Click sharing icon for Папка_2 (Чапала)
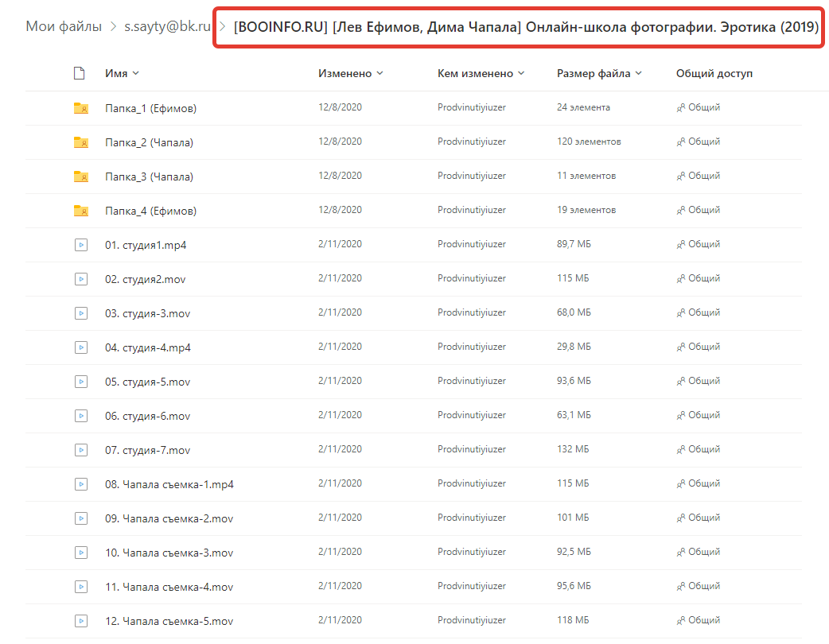This screenshot has width=829, height=644. coord(681,142)
